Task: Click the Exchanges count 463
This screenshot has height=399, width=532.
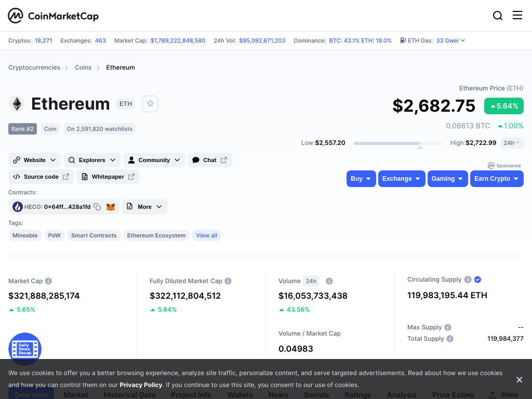Action: [x=100, y=41]
